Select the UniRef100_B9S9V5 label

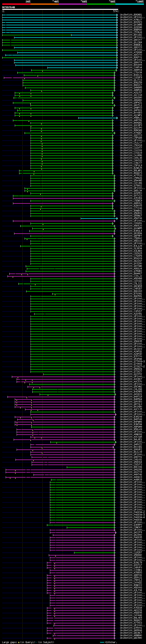pos(131,65)
